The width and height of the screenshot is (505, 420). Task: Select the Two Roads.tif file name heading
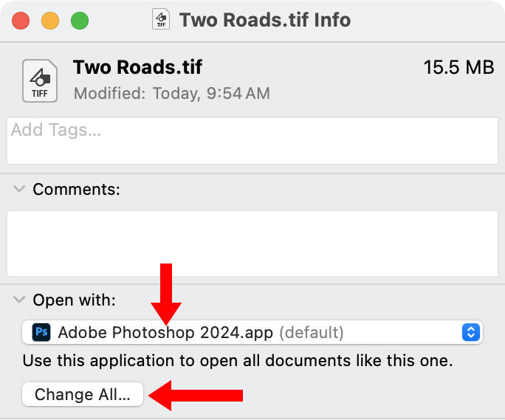click(x=137, y=68)
